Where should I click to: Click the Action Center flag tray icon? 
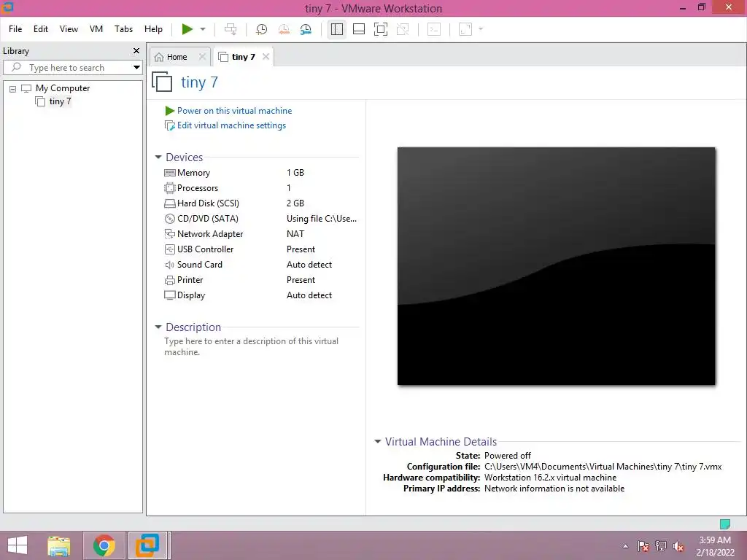(x=643, y=546)
